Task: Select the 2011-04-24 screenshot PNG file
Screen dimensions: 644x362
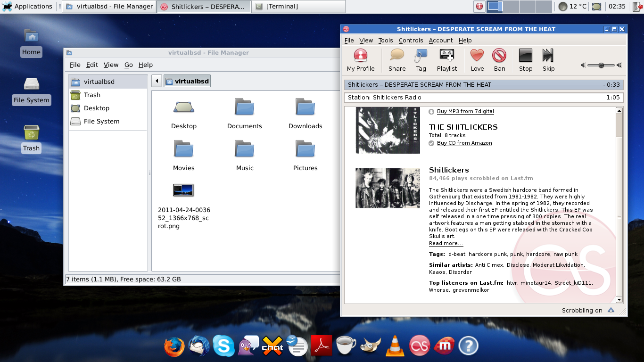Action: [184, 206]
